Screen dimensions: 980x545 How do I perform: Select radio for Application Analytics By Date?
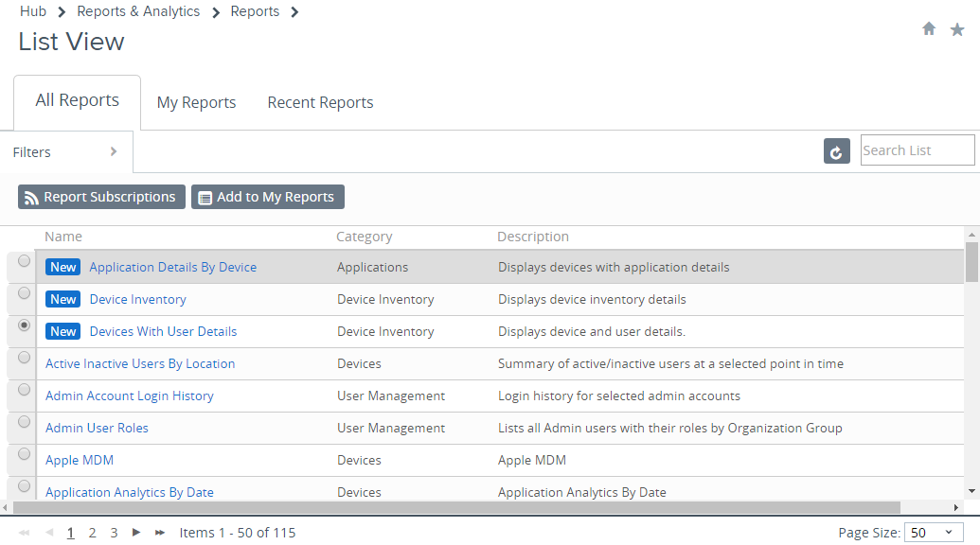(24, 485)
